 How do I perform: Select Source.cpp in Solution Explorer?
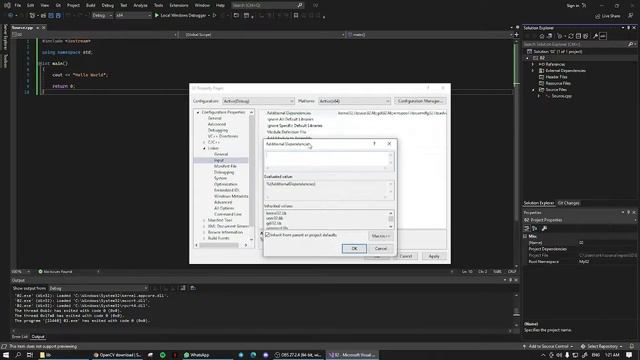[562, 96]
